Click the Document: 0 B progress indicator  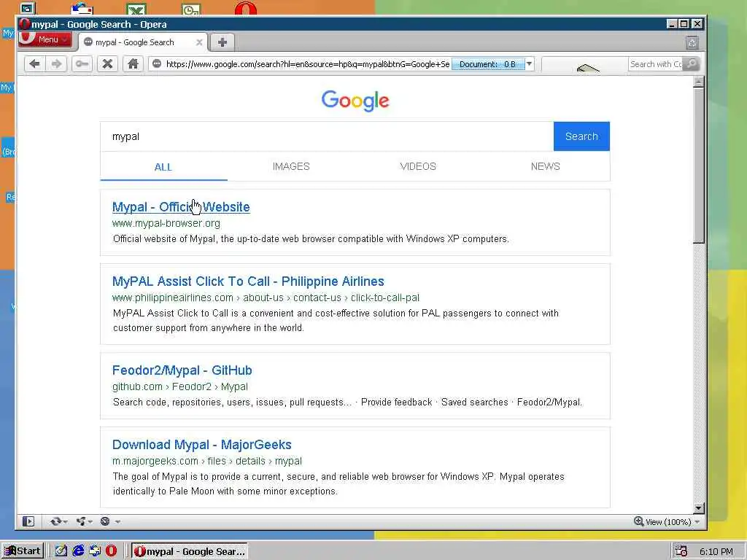coord(487,64)
